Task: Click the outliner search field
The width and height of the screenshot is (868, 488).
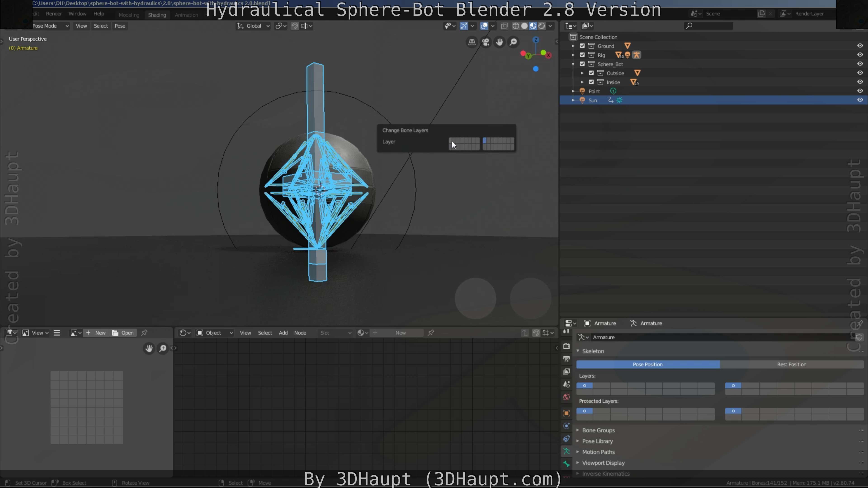Action: coord(709,26)
